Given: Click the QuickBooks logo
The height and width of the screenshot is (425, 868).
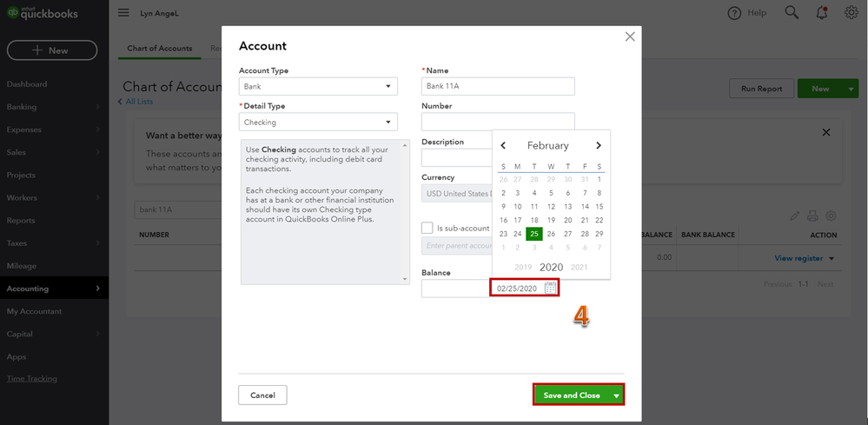Looking at the screenshot, I should click(x=42, y=13).
